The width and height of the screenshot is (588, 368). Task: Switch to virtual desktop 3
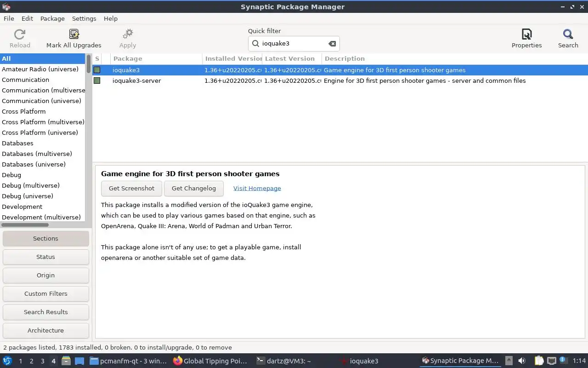(x=43, y=361)
